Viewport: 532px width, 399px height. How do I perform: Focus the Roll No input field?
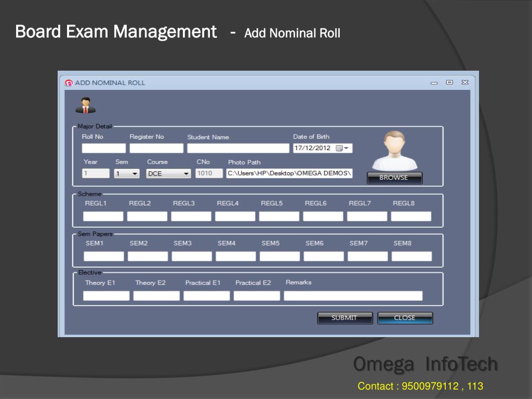[104, 148]
